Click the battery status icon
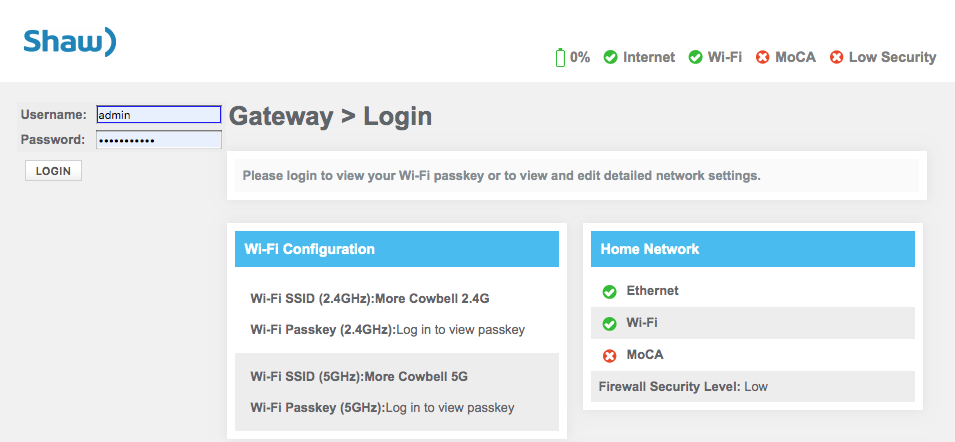The height and width of the screenshot is (442, 955). pos(560,58)
